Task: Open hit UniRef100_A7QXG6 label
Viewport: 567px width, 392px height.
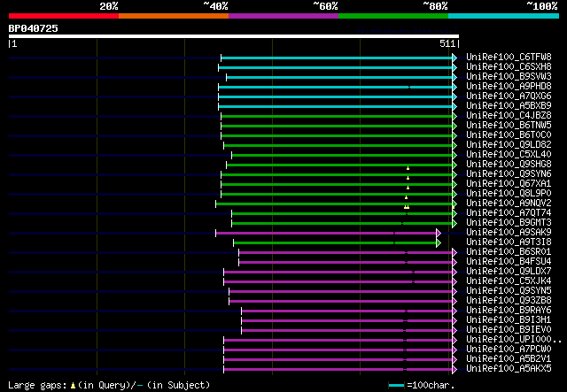Action: pos(509,96)
